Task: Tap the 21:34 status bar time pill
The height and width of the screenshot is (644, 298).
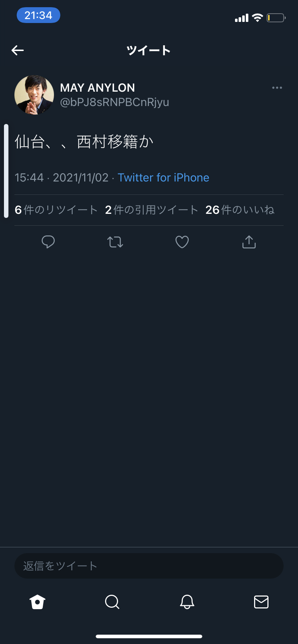Action: pos(39,15)
